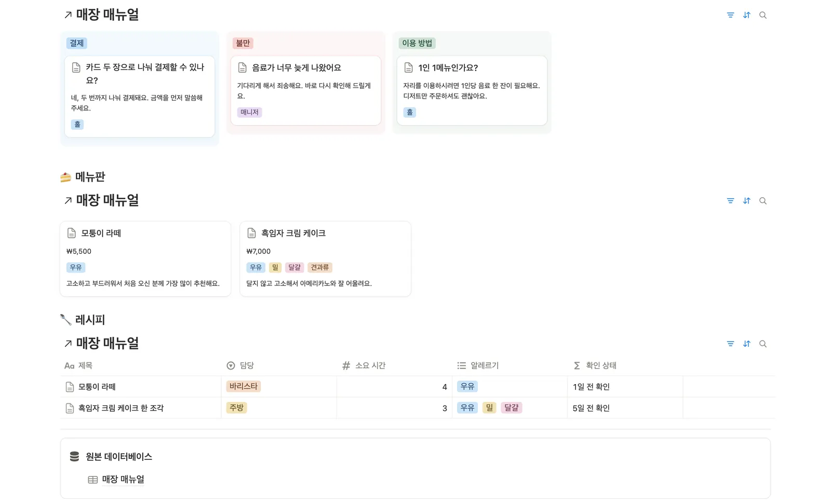
Task: Click the spoon emoji beside 레시피 heading
Action: pyautogui.click(x=65, y=320)
